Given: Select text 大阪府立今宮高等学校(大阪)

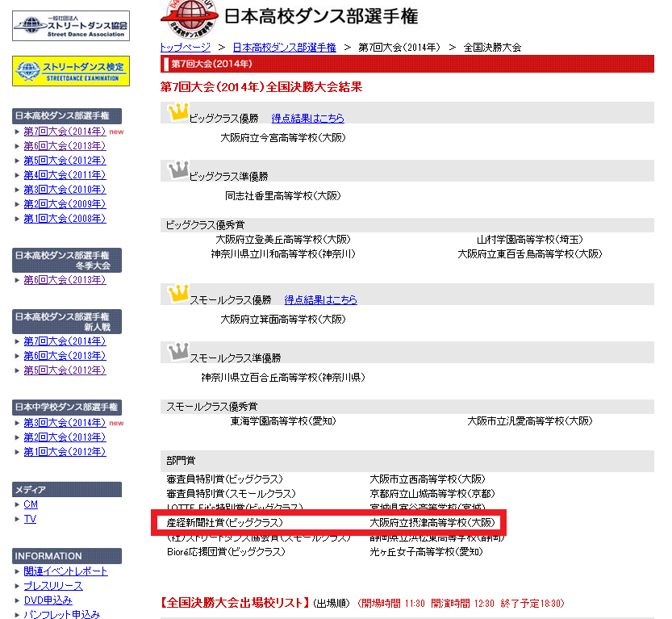Looking at the screenshot, I should pyautogui.click(x=283, y=138).
